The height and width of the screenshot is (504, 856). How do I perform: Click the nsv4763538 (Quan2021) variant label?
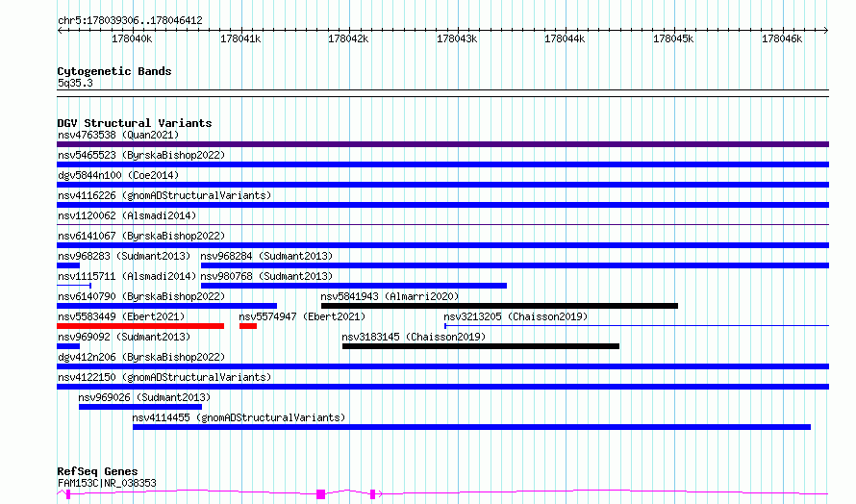point(118,135)
